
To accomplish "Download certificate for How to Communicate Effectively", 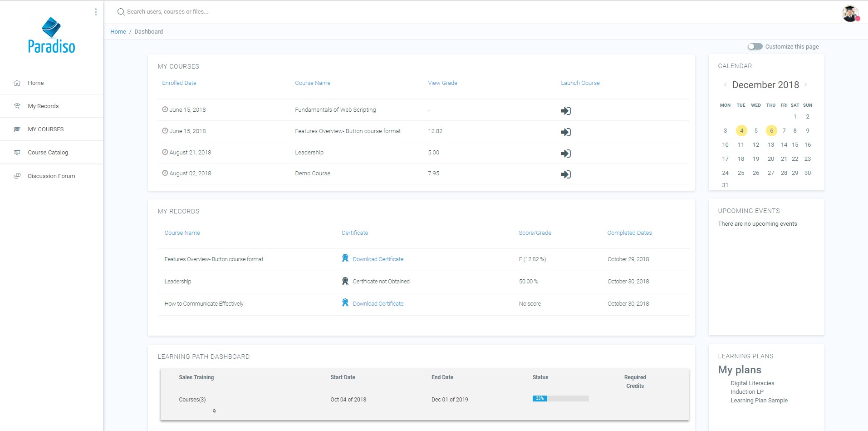I will [378, 304].
